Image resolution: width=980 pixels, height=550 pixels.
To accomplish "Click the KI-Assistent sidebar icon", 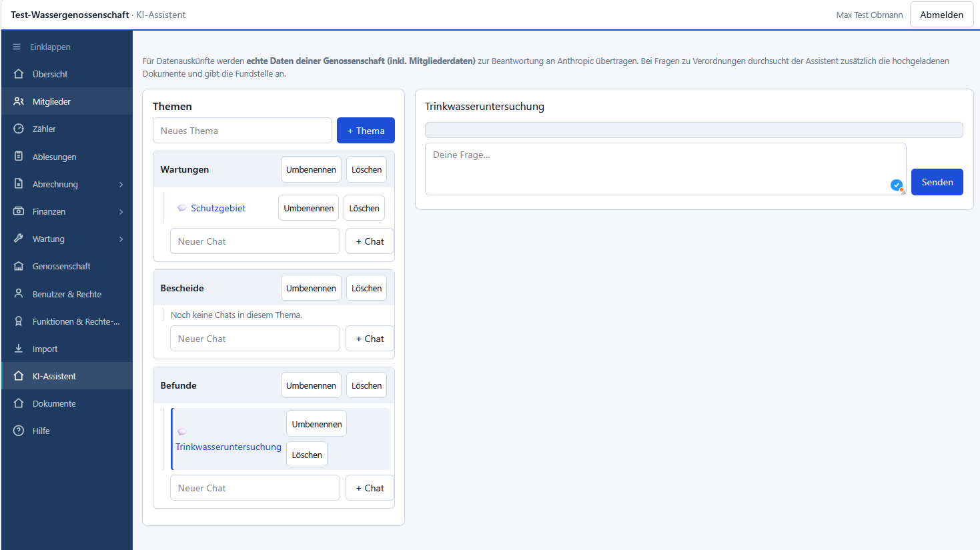I will 19,376.
